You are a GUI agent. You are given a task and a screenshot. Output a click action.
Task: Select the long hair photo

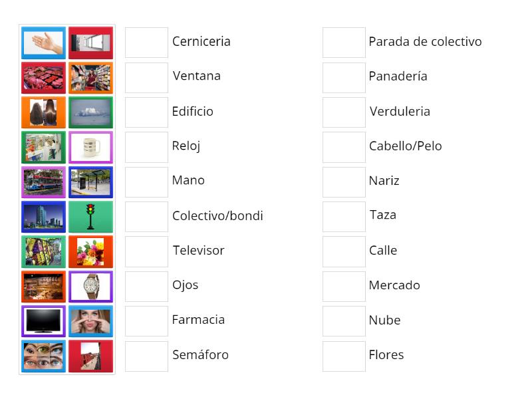[43, 112]
